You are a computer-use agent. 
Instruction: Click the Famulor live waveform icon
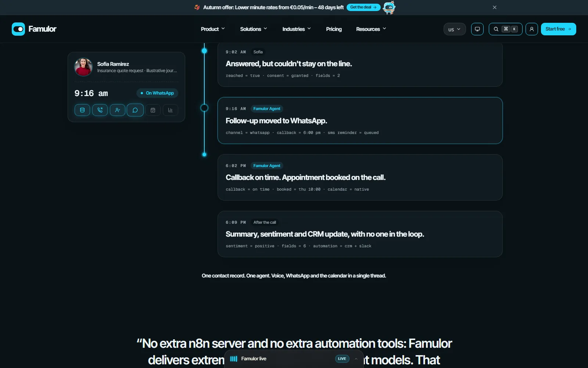pyautogui.click(x=234, y=359)
